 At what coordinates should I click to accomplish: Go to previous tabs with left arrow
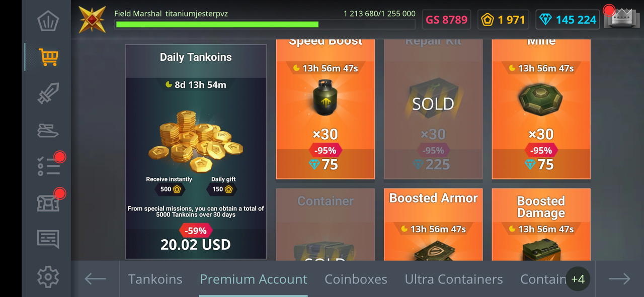(95, 279)
